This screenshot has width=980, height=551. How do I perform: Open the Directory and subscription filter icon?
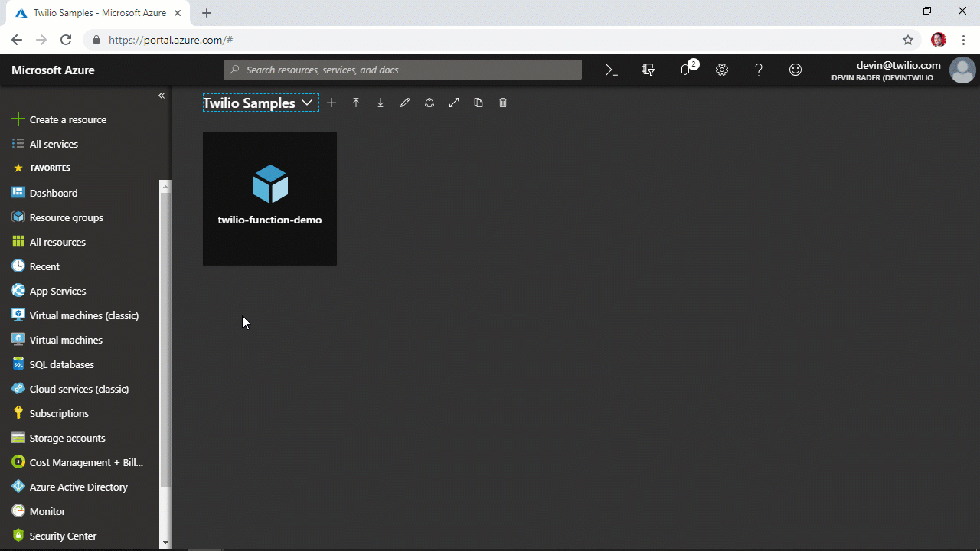click(648, 70)
